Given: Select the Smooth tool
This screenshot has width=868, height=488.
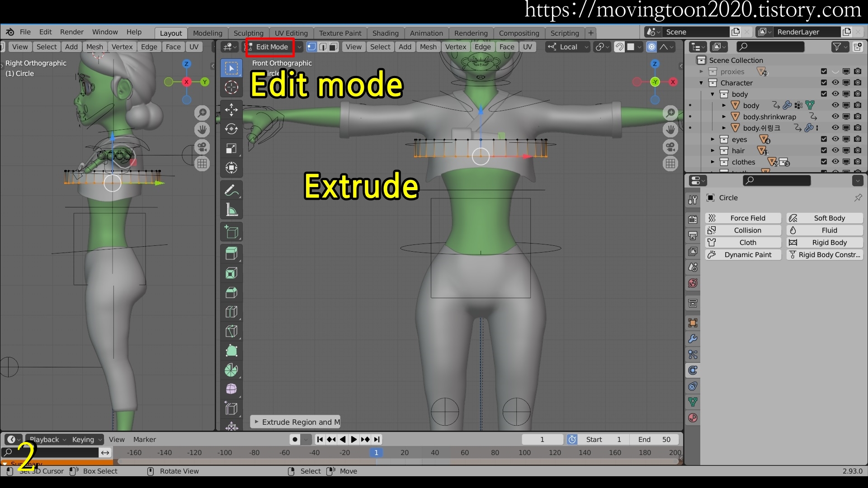Looking at the screenshot, I should pyautogui.click(x=231, y=389).
